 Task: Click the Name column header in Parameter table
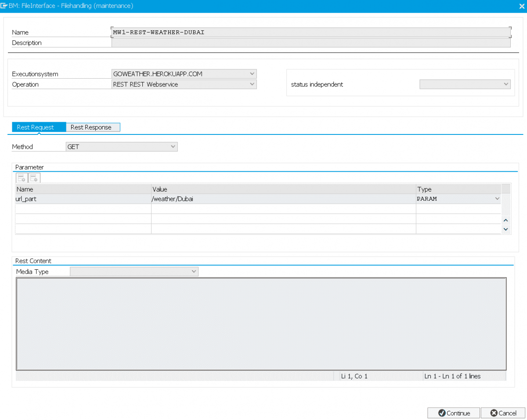pos(83,189)
